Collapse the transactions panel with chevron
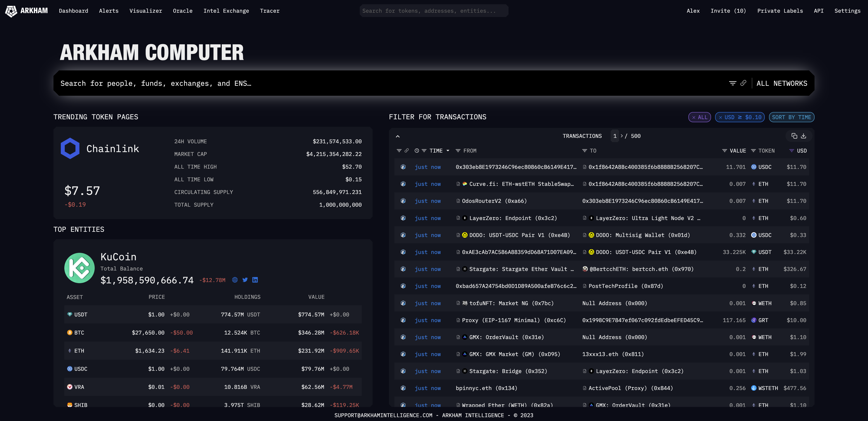The height and width of the screenshot is (421, 868). coord(398,136)
